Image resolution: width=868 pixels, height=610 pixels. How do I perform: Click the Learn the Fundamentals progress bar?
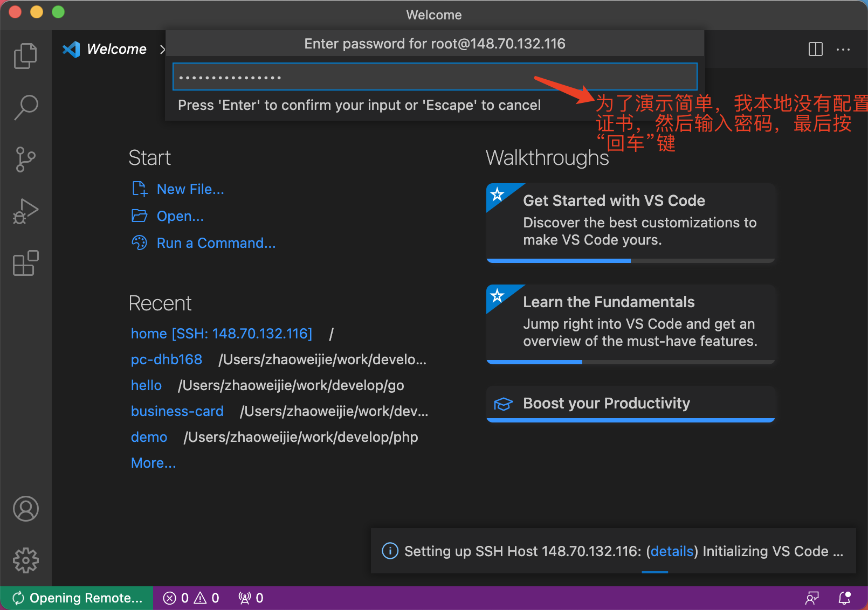point(630,362)
